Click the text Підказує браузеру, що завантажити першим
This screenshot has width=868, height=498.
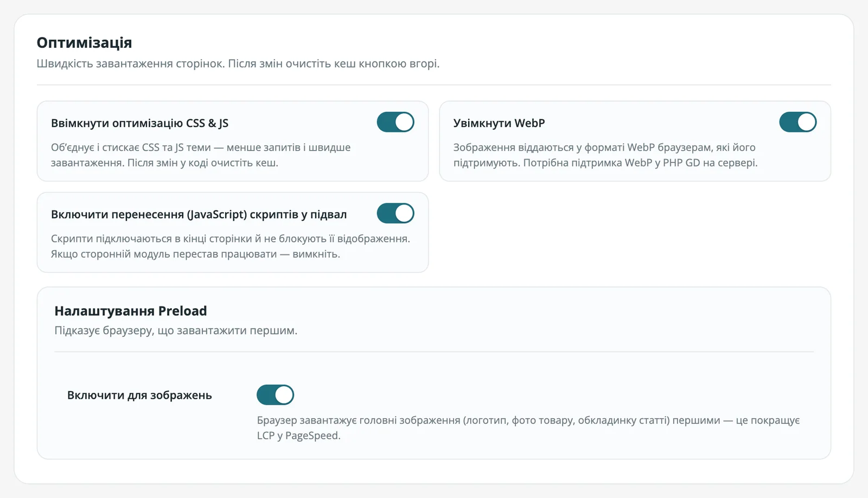click(x=176, y=330)
